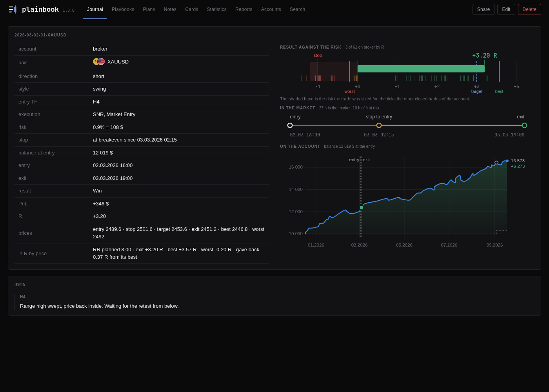Open the Search tab
Screen dimensions: 549x392
point(297,9)
